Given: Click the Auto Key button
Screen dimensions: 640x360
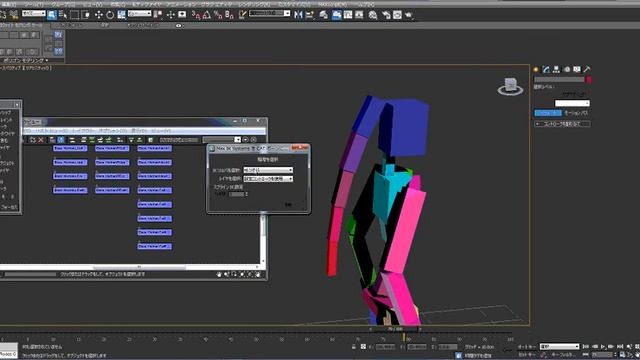Looking at the screenshot, I should (527, 347).
